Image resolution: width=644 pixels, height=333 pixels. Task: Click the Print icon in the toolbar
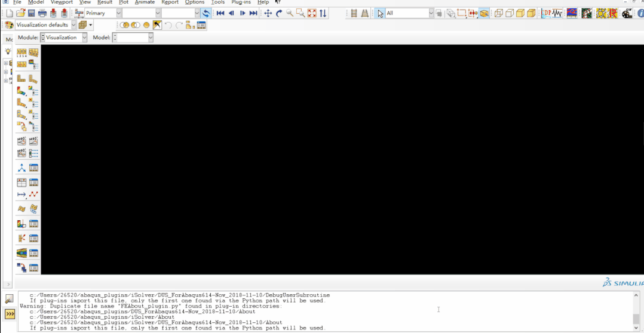click(42, 13)
